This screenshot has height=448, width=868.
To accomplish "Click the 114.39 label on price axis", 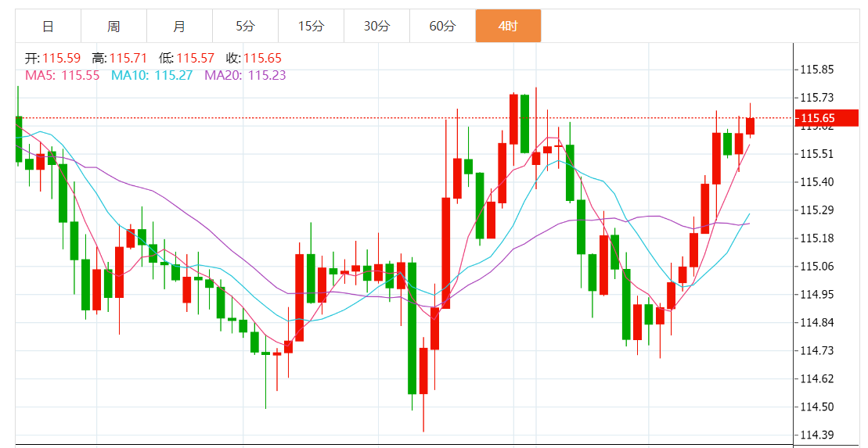I will coord(816,435).
